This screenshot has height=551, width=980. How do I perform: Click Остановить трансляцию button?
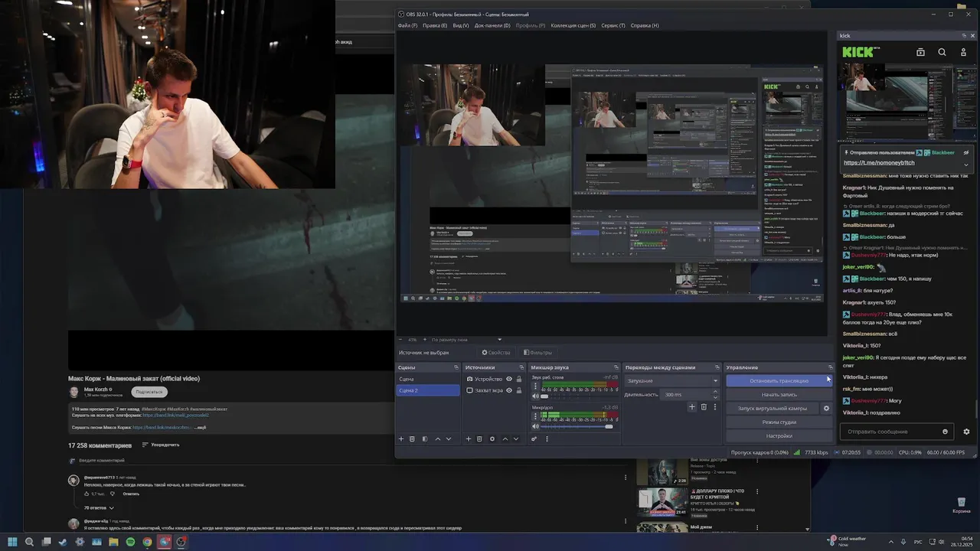[x=779, y=380]
